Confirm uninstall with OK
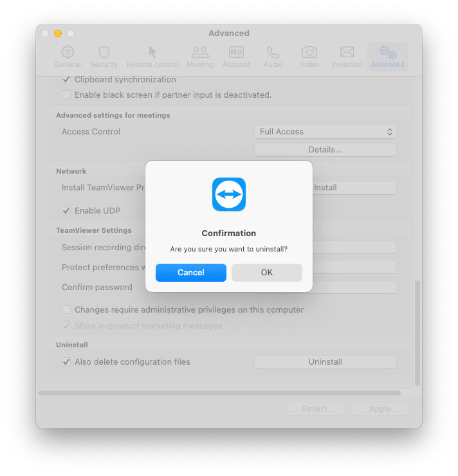 tap(267, 273)
